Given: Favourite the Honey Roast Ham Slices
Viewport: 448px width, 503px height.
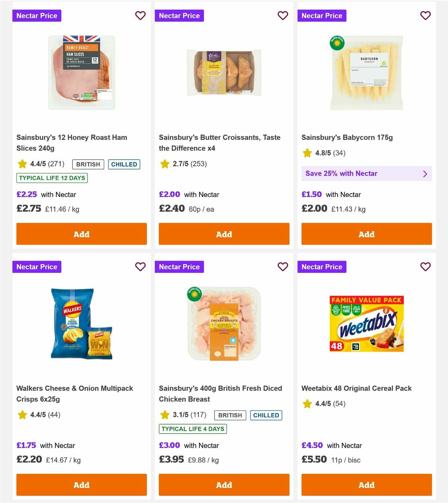Looking at the screenshot, I should pos(140,16).
